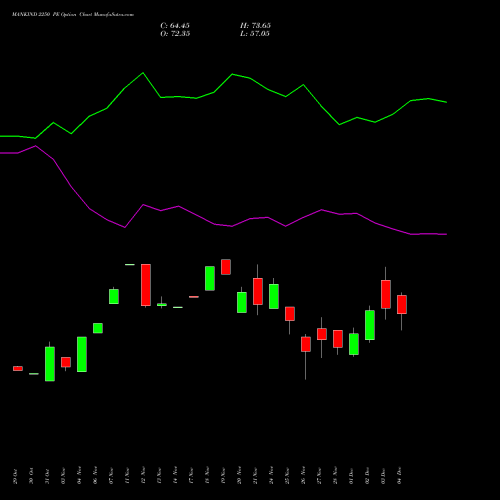
Task: Select the 04 Nov date label
Action: click(x=79, y=476)
